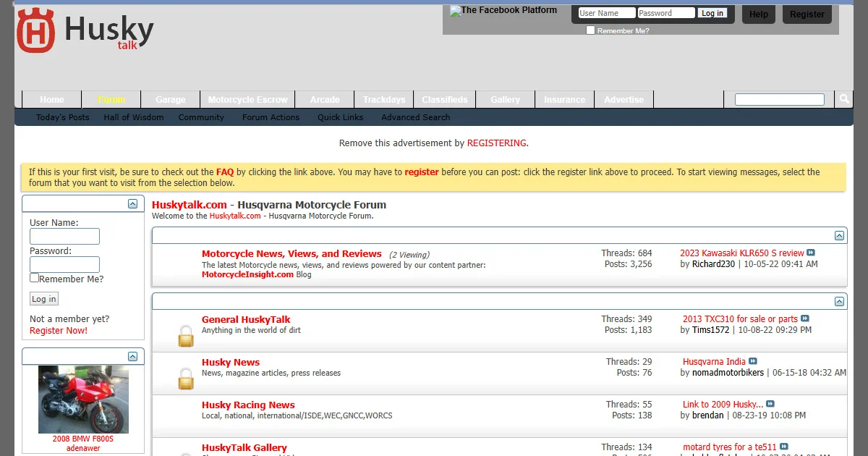The height and width of the screenshot is (456, 868).
Task: Open Husky News forum
Action: [231, 362]
